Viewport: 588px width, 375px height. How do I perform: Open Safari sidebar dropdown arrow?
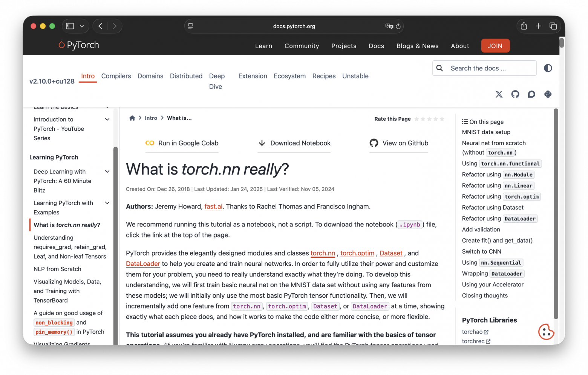[82, 26]
